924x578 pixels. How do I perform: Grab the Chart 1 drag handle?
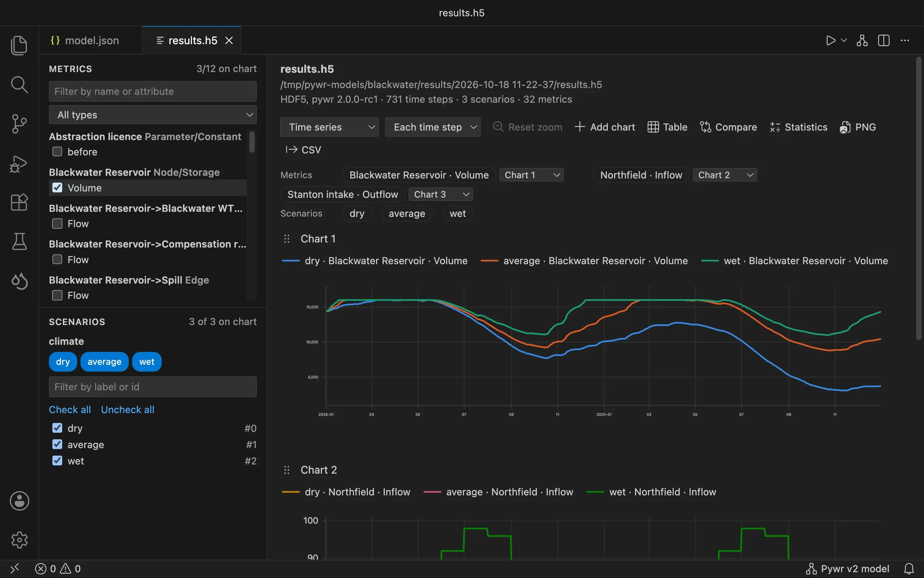[287, 239]
